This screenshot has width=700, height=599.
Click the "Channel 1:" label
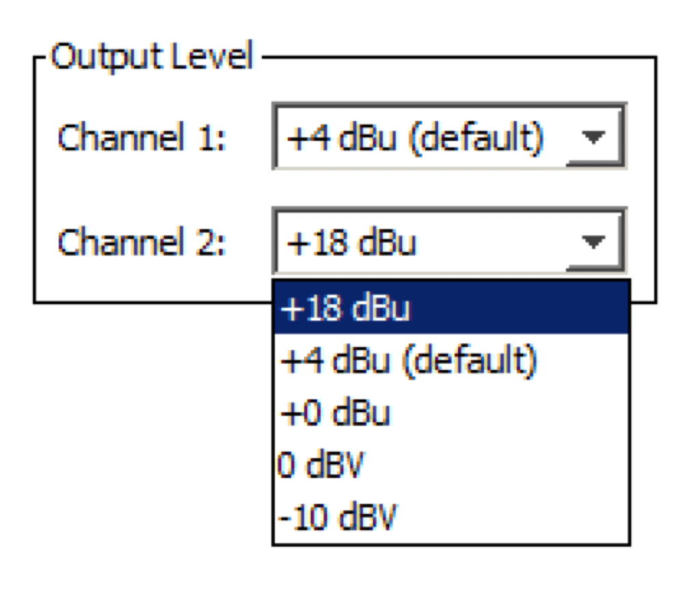click(x=142, y=138)
